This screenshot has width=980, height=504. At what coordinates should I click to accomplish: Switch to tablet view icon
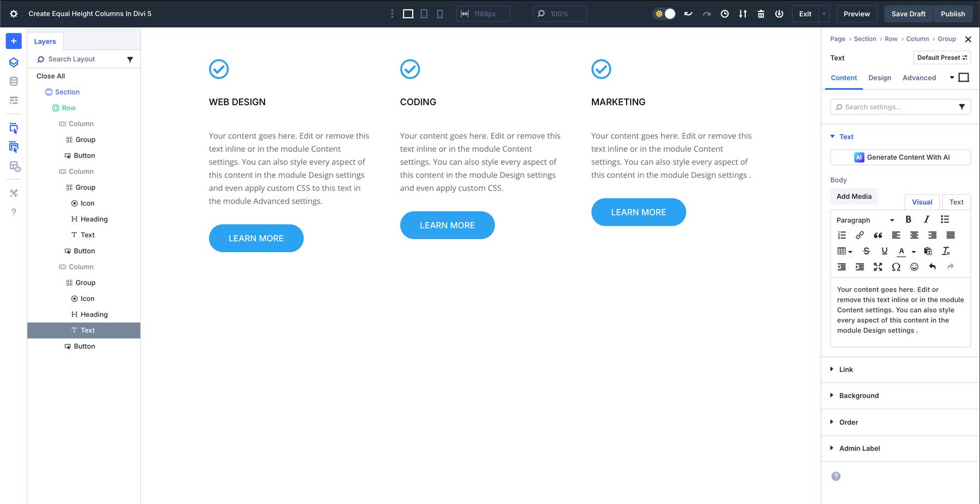tap(424, 14)
